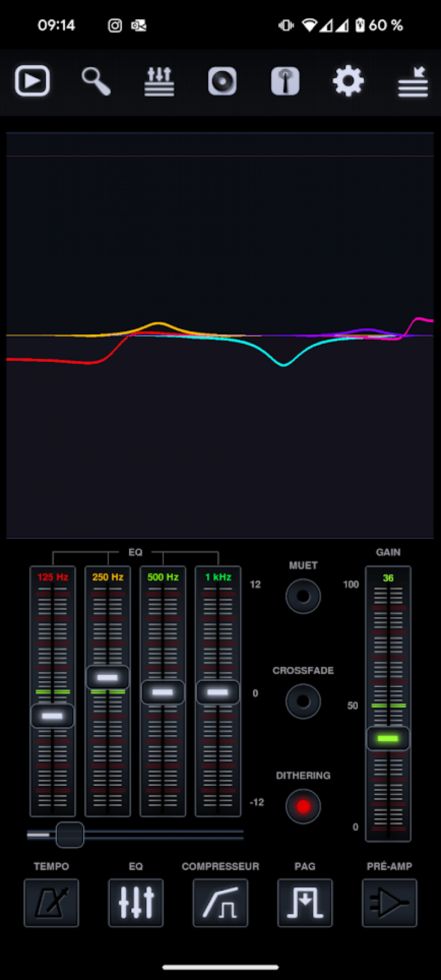
Task: Toggle the Crossfade knob
Action: pyautogui.click(x=303, y=701)
